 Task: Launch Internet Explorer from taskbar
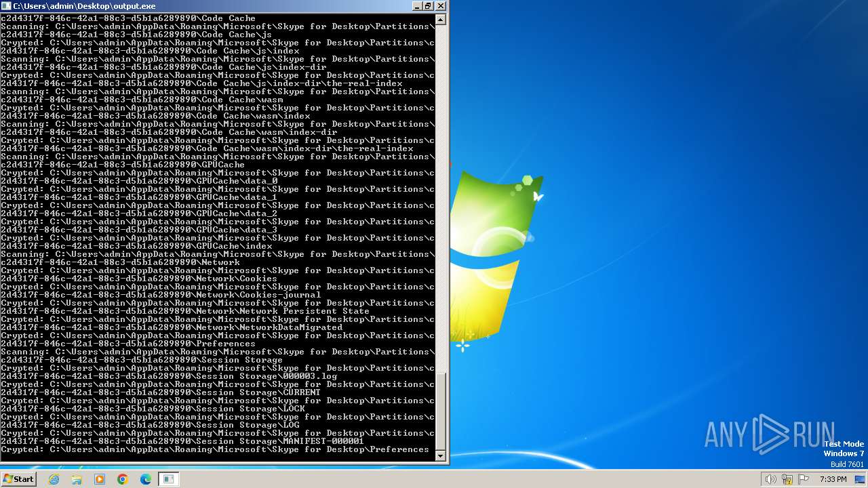click(x=54, y=479)
